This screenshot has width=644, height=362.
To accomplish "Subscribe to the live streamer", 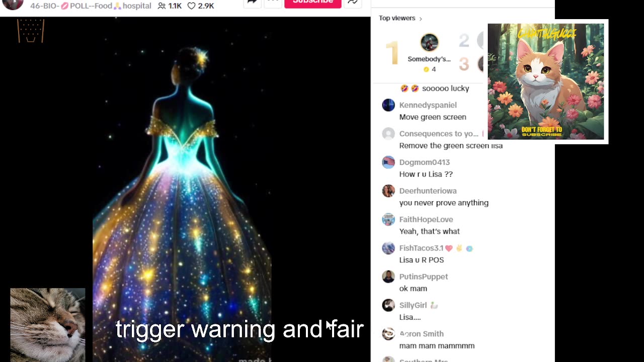I will click(x=313, y=3).
